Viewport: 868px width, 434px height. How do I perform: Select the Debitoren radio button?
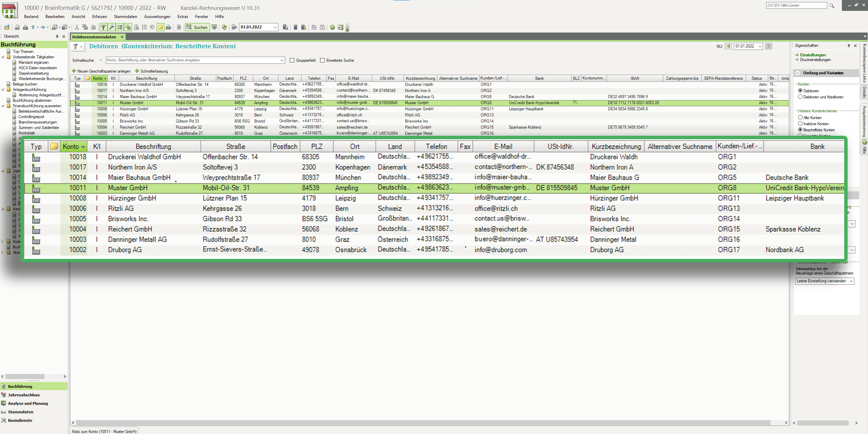click(800, 91)
